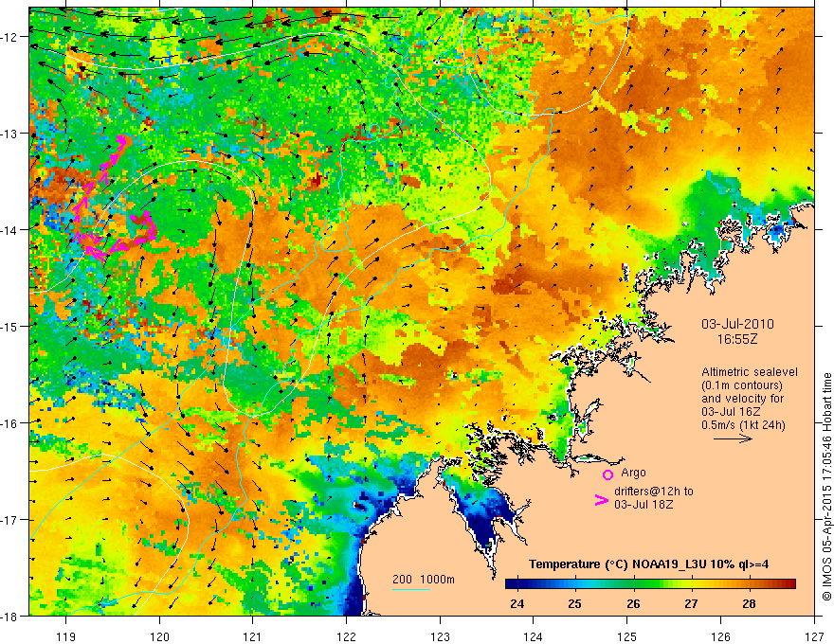Click the 'Temperature (°C) NOAA19_L3U 10% ql>=4' title
This screenshot has width=834, height=644.
click(648, 564)
